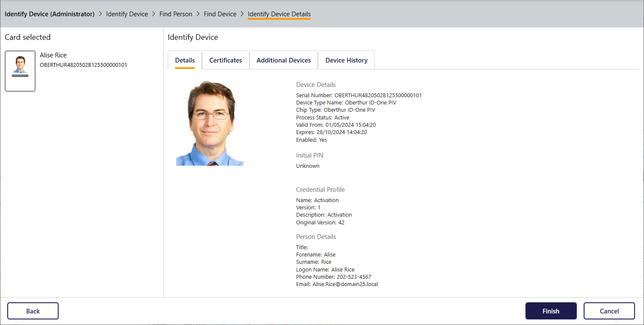The image size is (644, 325).
Task: Open the Additional Devices tab
Action: (x=283, y=60)
